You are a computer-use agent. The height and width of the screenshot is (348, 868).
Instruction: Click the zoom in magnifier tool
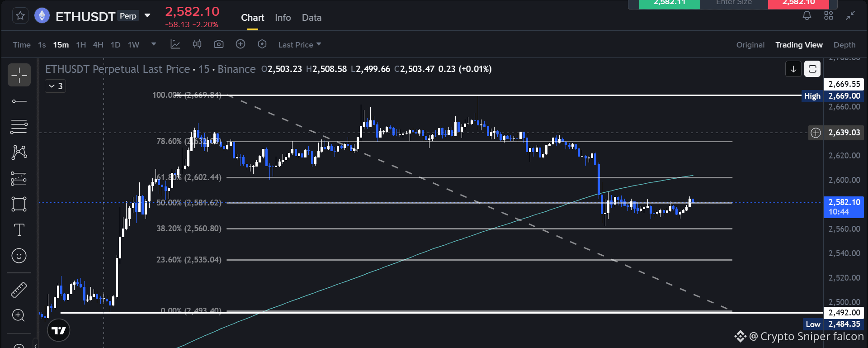19,315
